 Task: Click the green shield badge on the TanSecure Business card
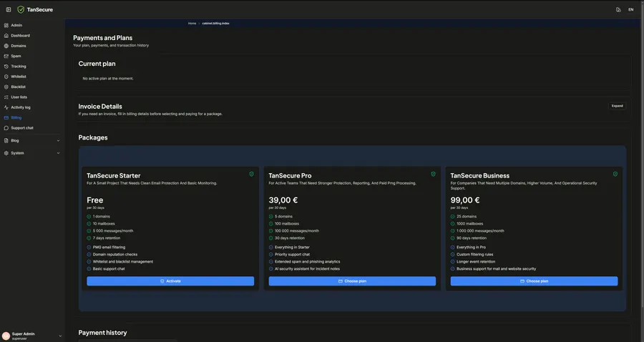click(x=615, y=174)
